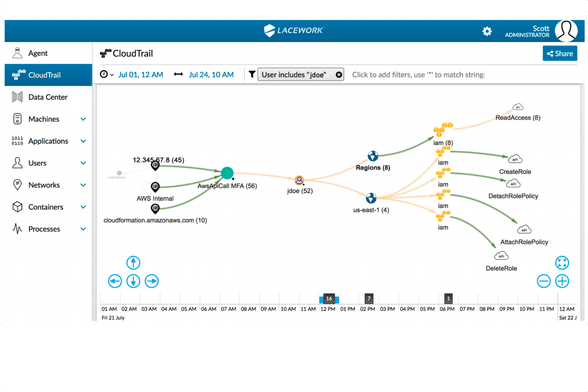This screenshot has width=588, height=392.
Task: Click timeline marker 16 at 12 PM
Action: (x=329, y=298)
